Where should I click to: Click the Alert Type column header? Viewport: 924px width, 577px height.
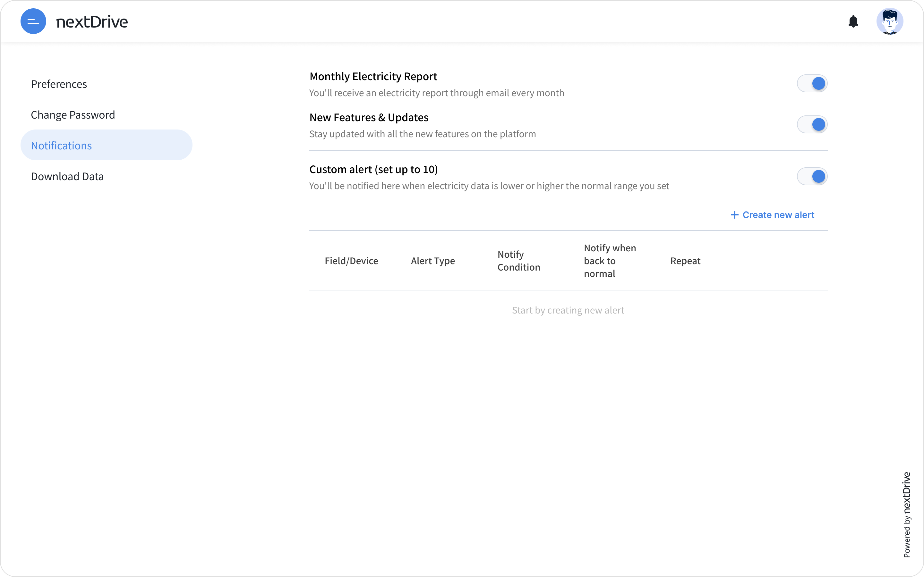point(432,261)
